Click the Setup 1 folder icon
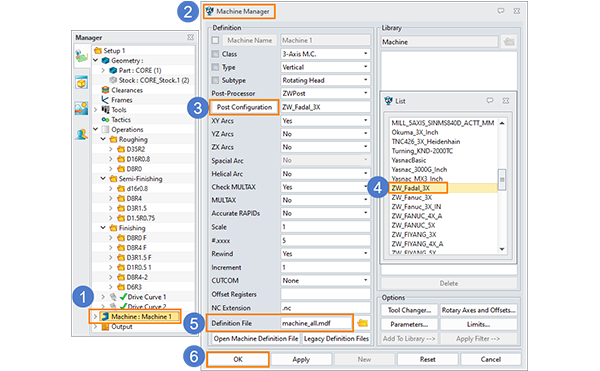The image size is (600, 371). (x=98, y=50)
